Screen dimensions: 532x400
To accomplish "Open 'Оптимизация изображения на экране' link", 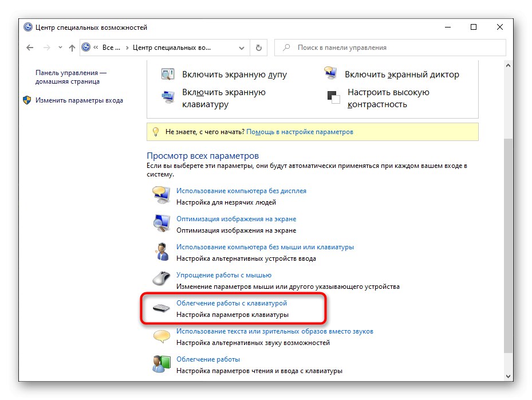I will 236,219.
